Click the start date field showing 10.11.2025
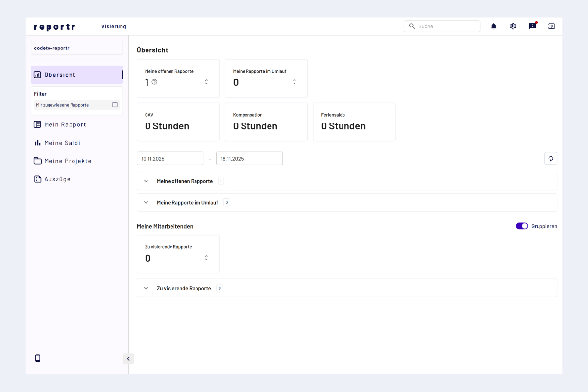Screen dimensions: 588x392 pos(170,158)
